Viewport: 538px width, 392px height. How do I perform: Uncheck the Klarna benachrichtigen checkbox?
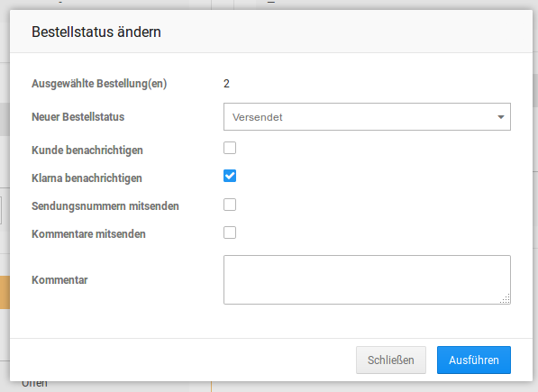point(230,176)
